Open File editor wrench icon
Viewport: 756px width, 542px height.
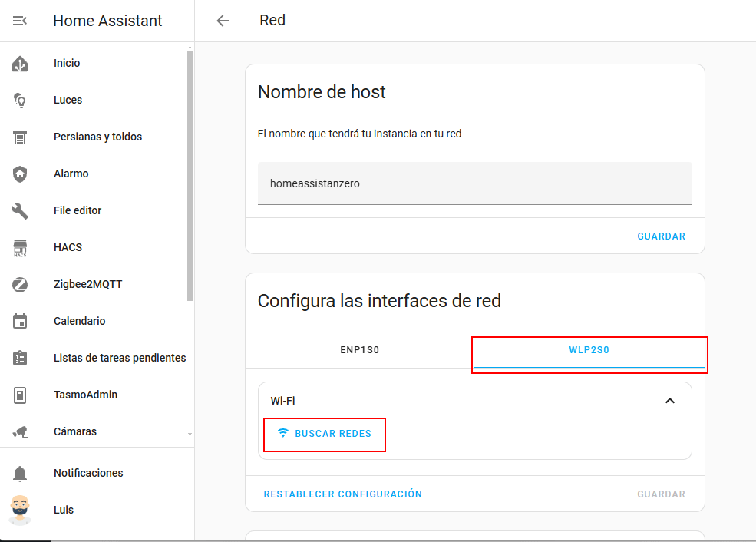pyautogui.click(x=20, y=211)
